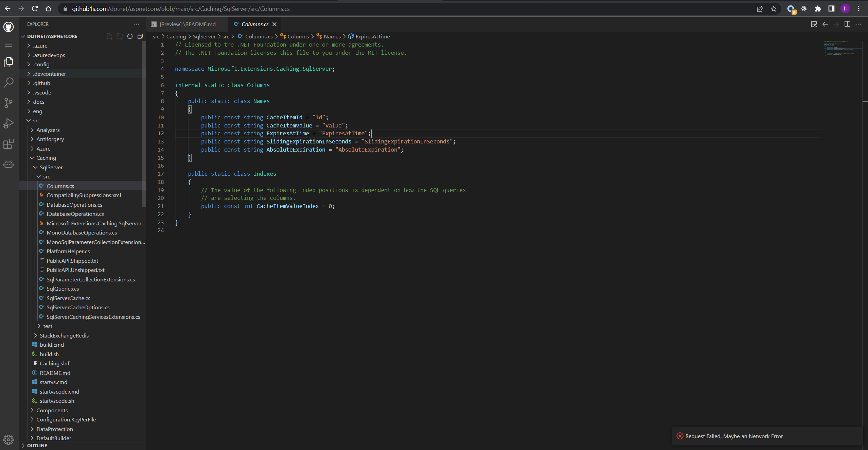Expand the test folder
Screen dimensions: 868x450
pyautogui.click(x=82, y=326)
